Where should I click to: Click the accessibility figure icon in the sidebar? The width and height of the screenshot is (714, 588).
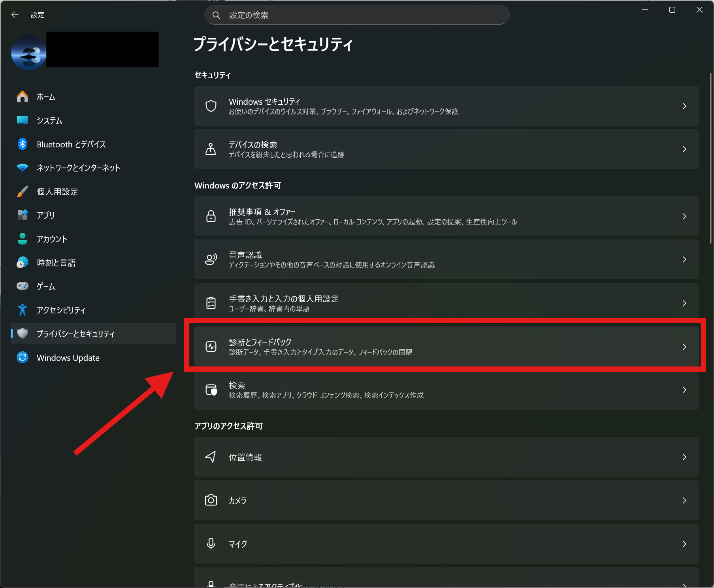[23, 310]
